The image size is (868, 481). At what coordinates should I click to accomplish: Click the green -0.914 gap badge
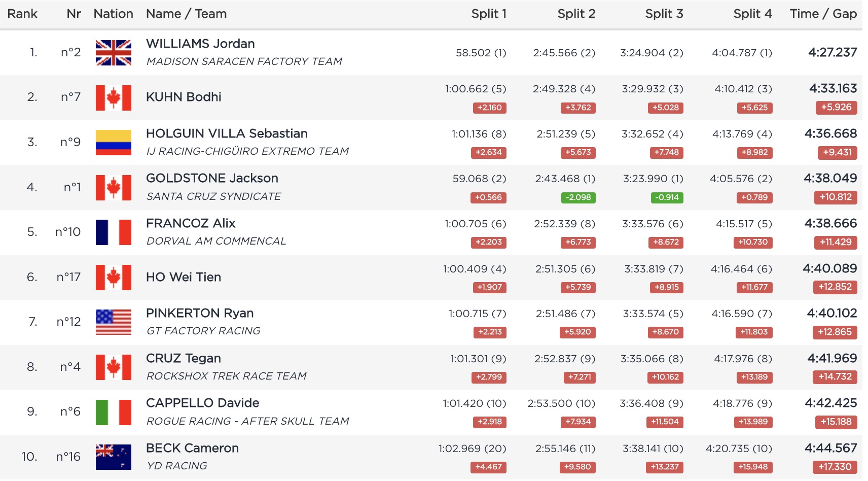(x=667, y=197)
